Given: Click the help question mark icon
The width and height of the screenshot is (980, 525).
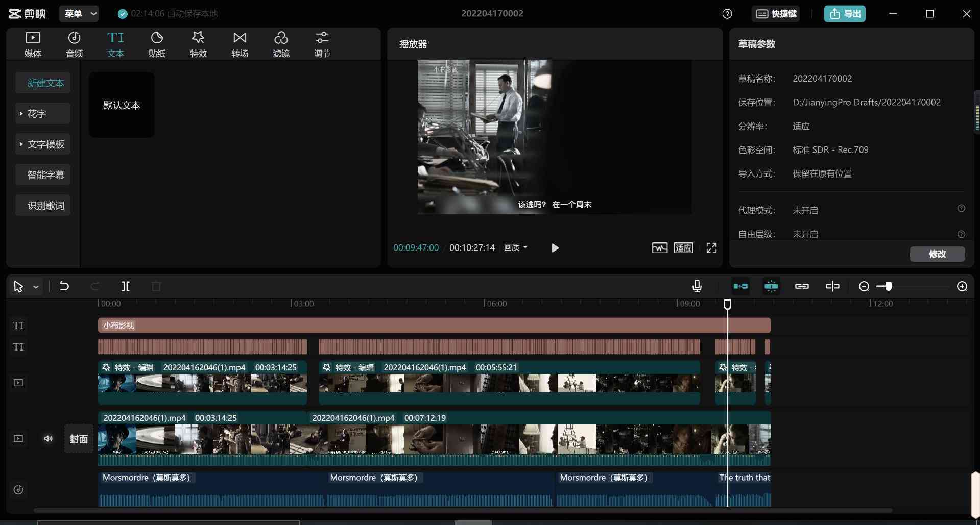Looking at the screenshot, I should click(727, 14).
